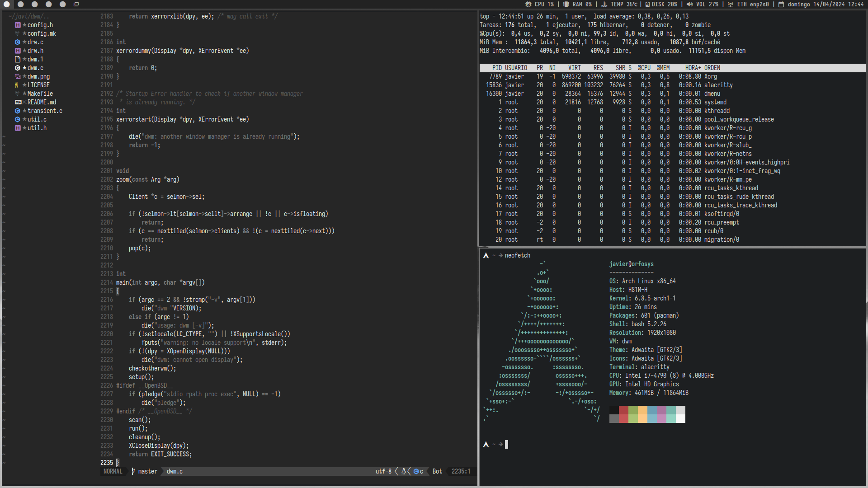This screenshot has height=488, width=868.
Task: Click the TEMP thermometer icon in the status bar
Action: [x=604, y=4]
